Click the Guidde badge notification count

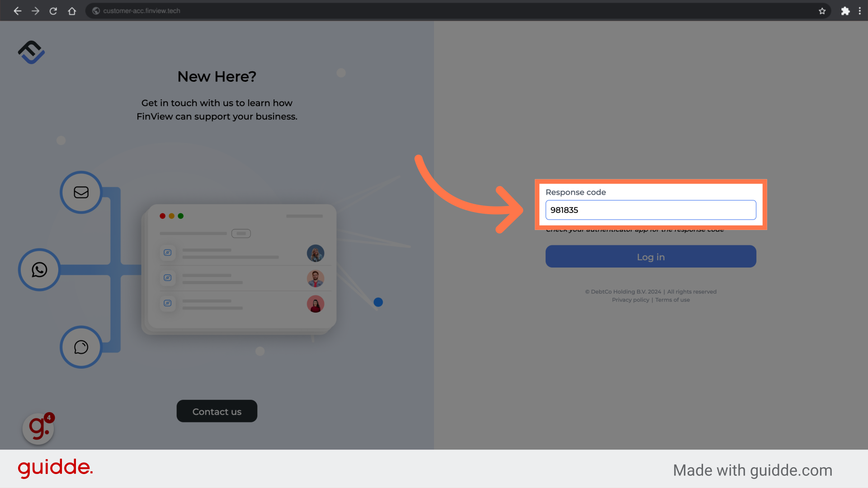click(x=49, y=417)
